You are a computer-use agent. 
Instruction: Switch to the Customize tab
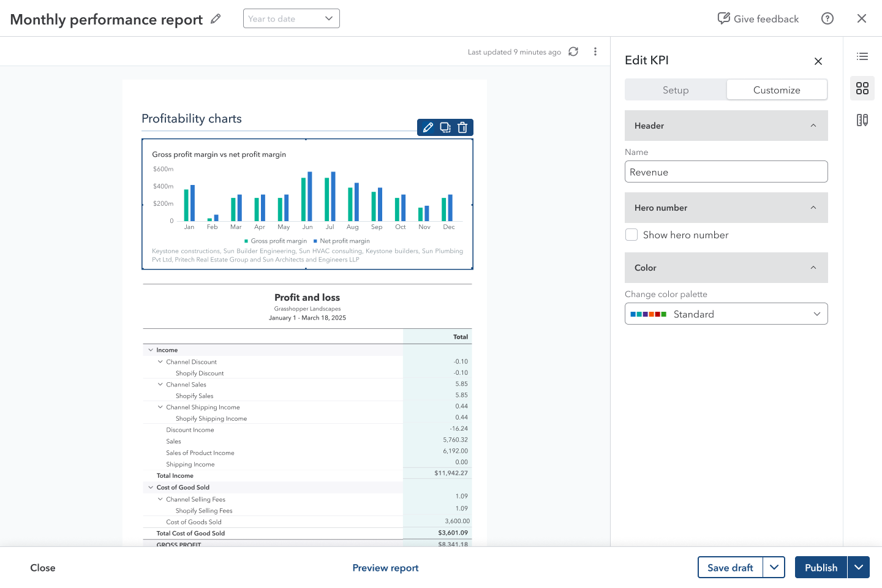pos(777,89)
